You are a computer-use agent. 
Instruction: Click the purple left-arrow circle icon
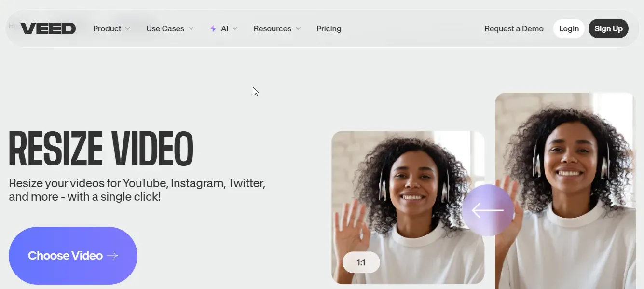(488, 210)
